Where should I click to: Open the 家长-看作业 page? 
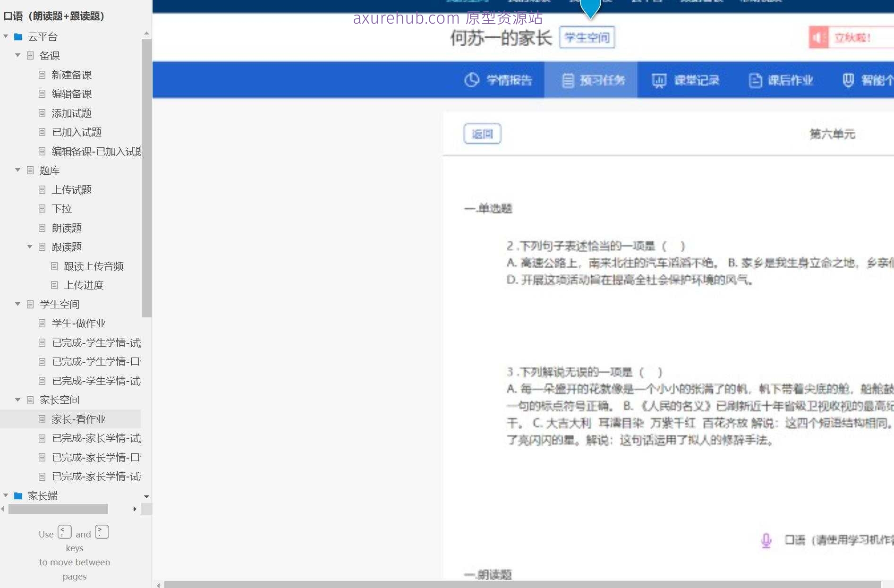pos(79,419)
